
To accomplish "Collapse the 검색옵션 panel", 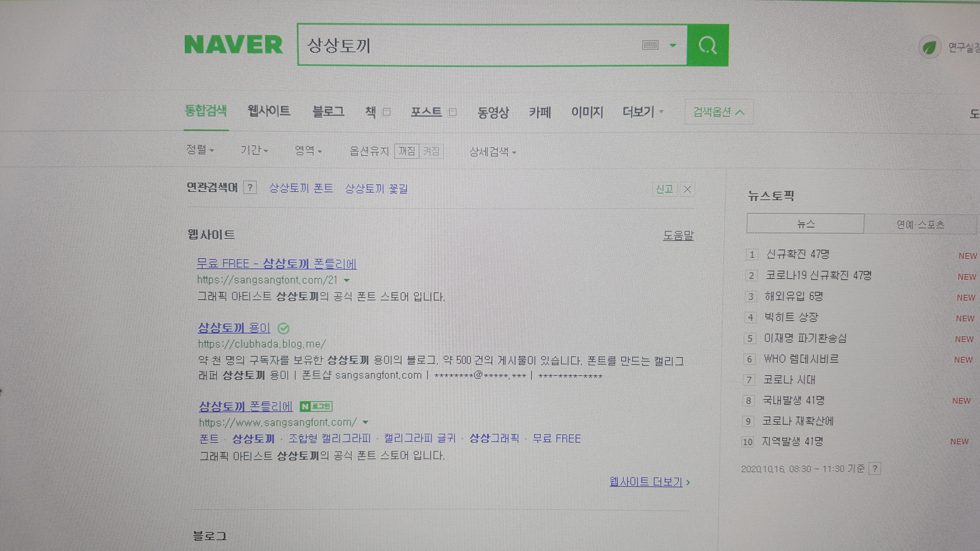I will tap(718, 112).
